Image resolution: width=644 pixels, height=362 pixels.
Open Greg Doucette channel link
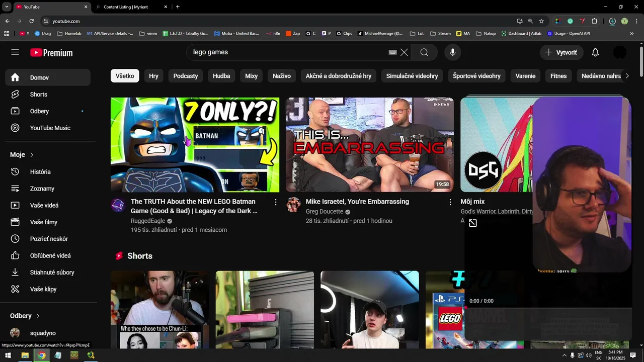pos(325,212)
